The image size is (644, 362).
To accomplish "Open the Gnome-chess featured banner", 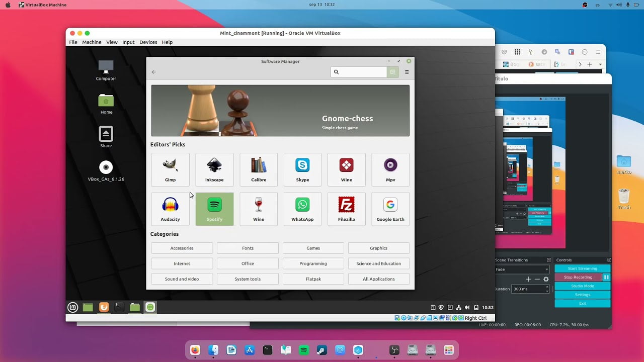I will point(280,110).
